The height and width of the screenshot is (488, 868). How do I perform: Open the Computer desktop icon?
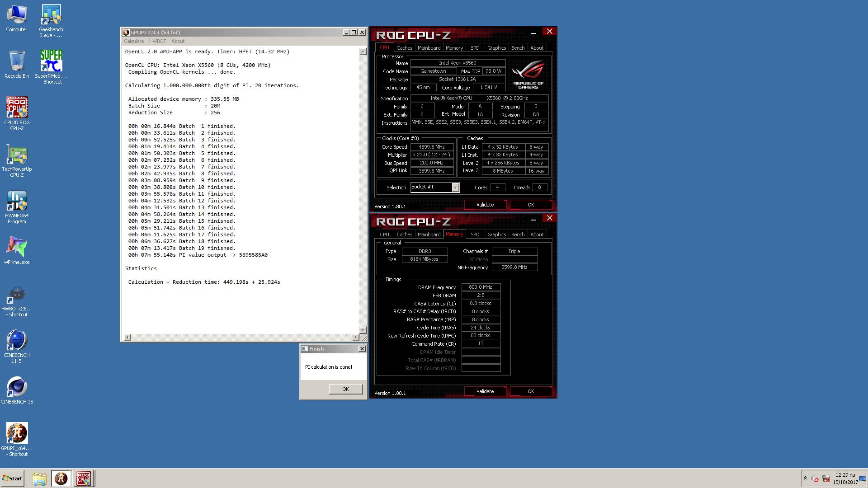tap(16, 18)
